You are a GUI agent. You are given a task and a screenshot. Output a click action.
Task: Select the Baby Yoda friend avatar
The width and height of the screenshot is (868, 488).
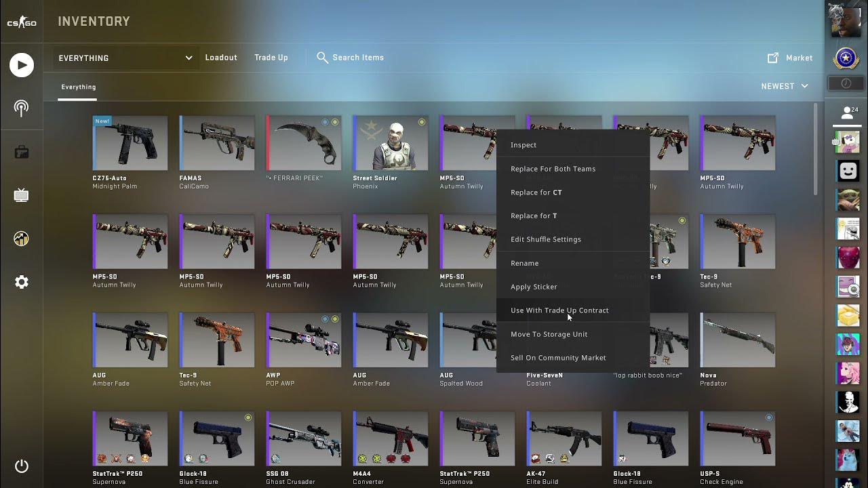(848, 201)
